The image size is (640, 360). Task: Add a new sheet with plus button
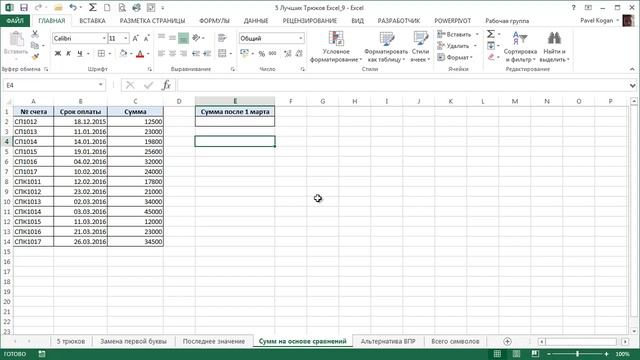(507, 341)
